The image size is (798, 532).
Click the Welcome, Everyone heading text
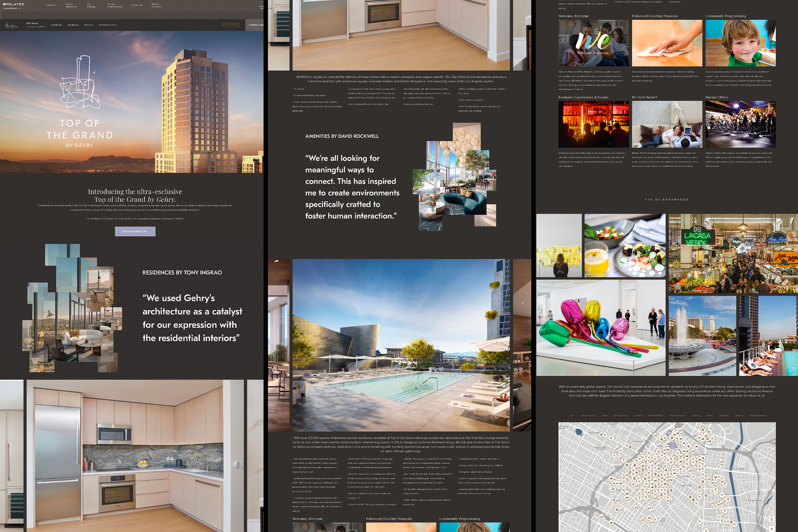[574, 16]
